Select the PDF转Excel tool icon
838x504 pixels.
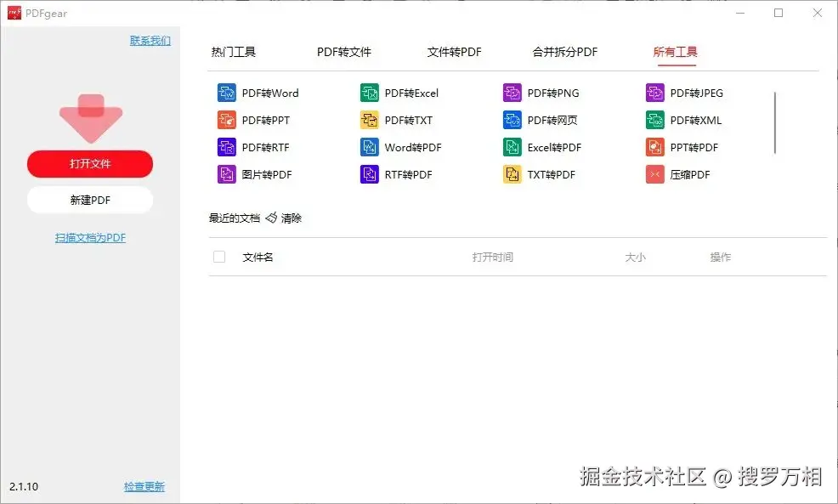(369, 93)
